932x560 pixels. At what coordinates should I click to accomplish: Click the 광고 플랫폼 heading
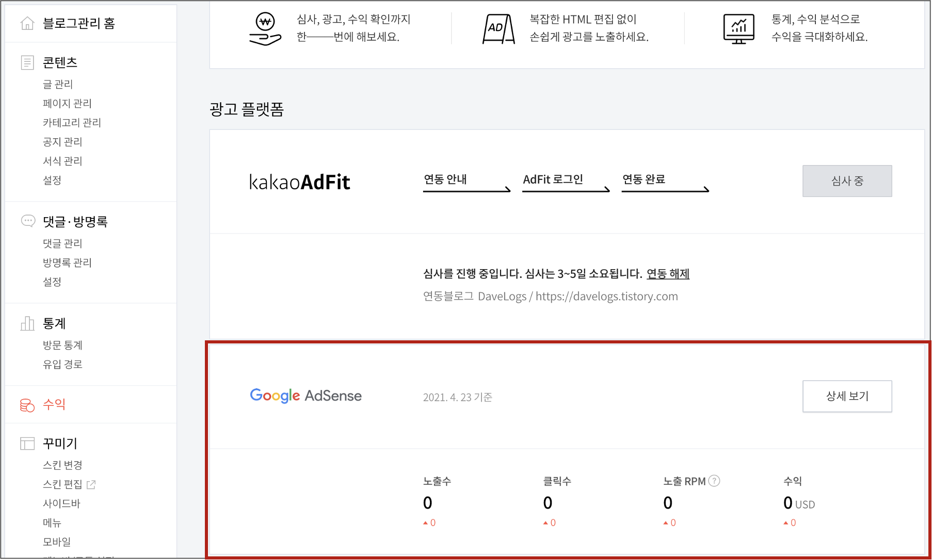(x=247, y=109)
